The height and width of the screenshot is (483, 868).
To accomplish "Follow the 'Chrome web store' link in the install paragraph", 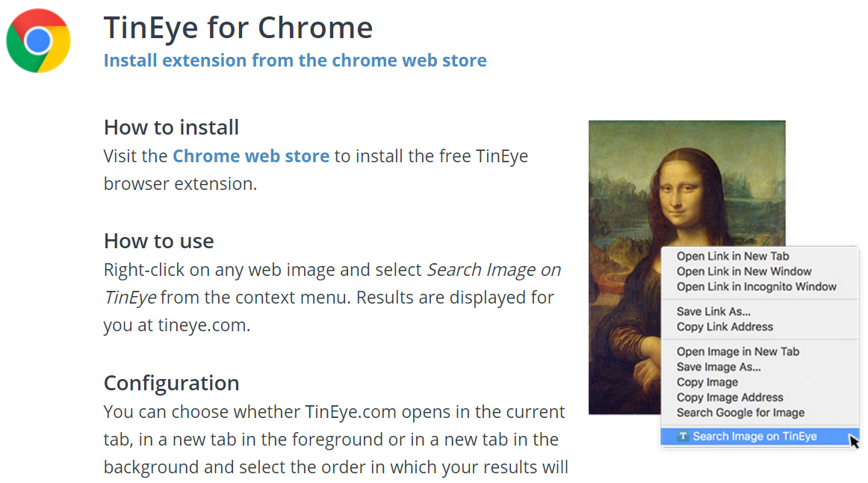I will click(x=251, y=156).
